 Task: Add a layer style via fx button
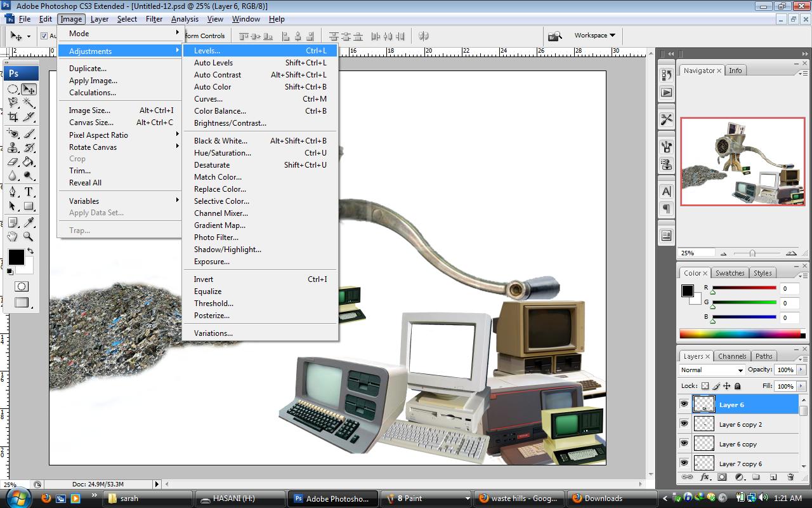(705, 477)
